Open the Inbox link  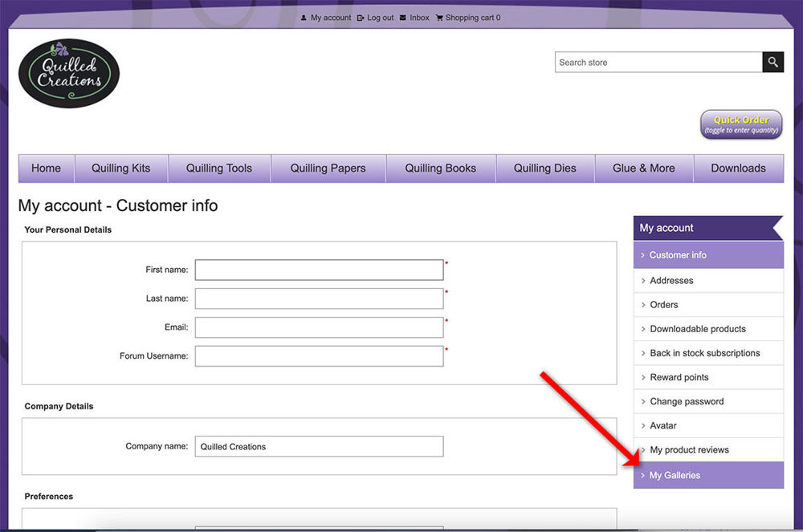pyautogui.click(x=419, y=18)
